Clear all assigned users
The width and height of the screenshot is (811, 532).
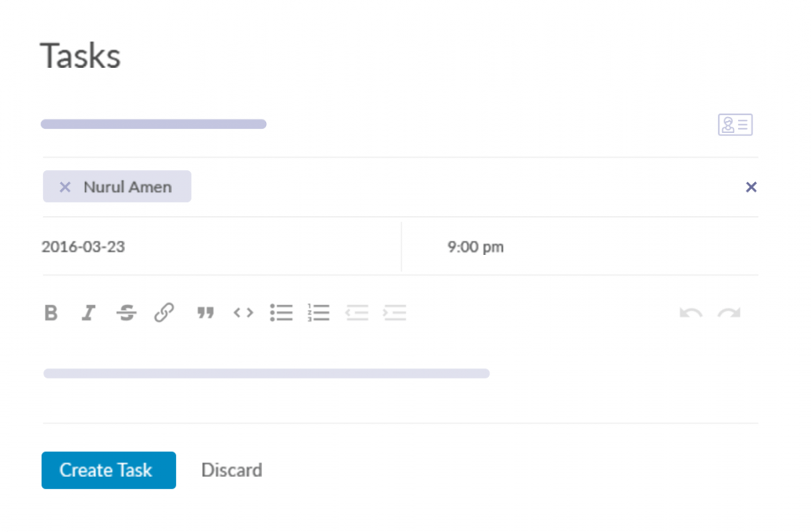point(751,187)
